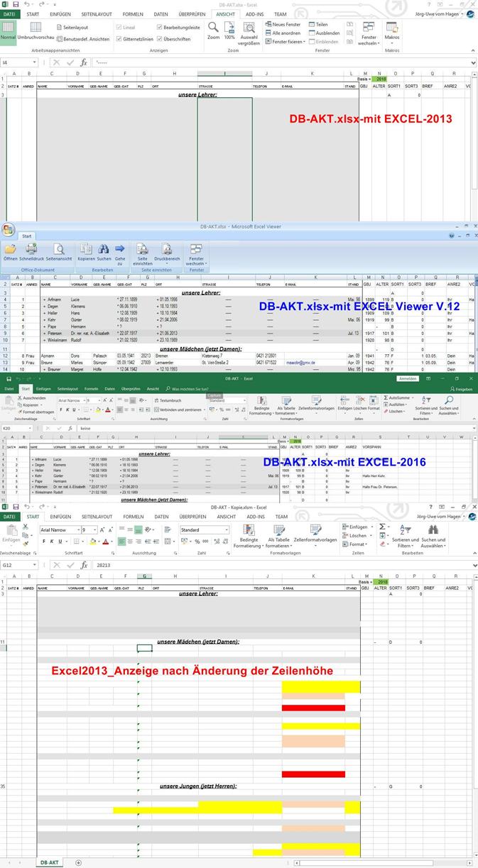The image size is (478, 868).
Task: Click Textumbruch in the Excel 2016 ribbon
Action: click(x=168, y=400)
